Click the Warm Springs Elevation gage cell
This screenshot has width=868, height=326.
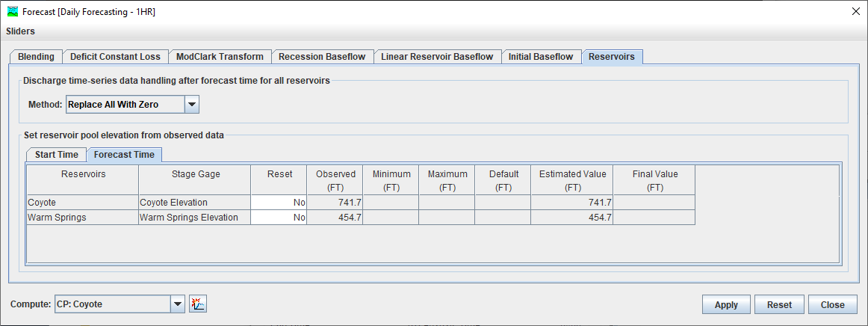[x=195, y=218]
